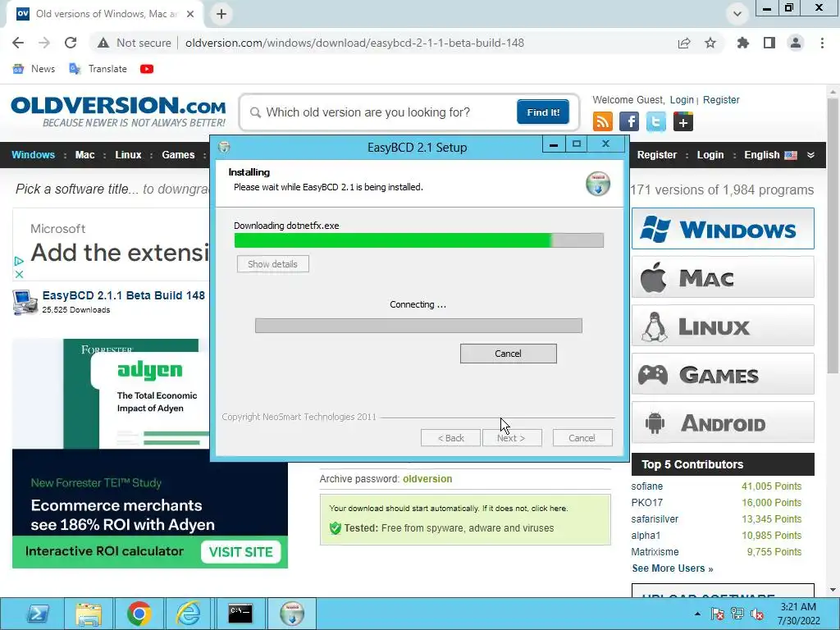Click the muted volume tray icon
The width and height of the screenshot is (840, 630).
[x=757, y=614]
